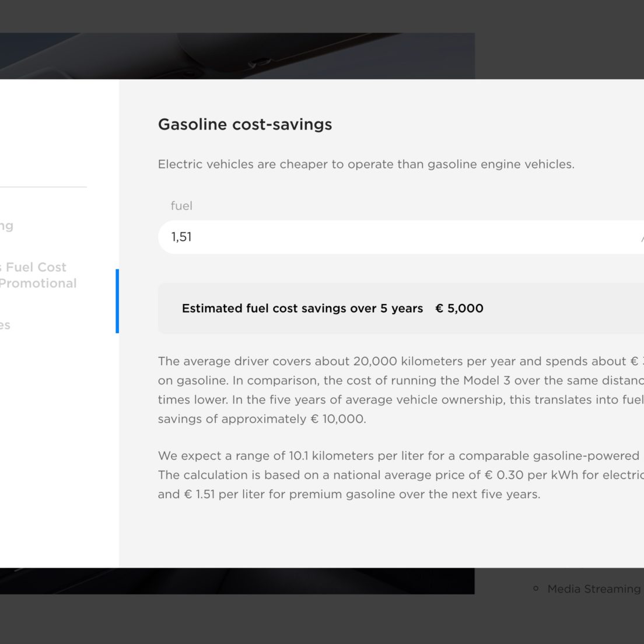Click the € 5,000 savings amount
Viewport: 644px width, 644px height.
pos(459,309)
